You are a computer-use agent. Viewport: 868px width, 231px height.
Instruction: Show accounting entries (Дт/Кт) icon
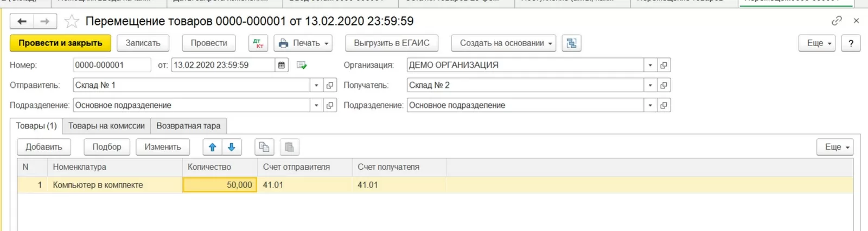(x=258, y=43)
